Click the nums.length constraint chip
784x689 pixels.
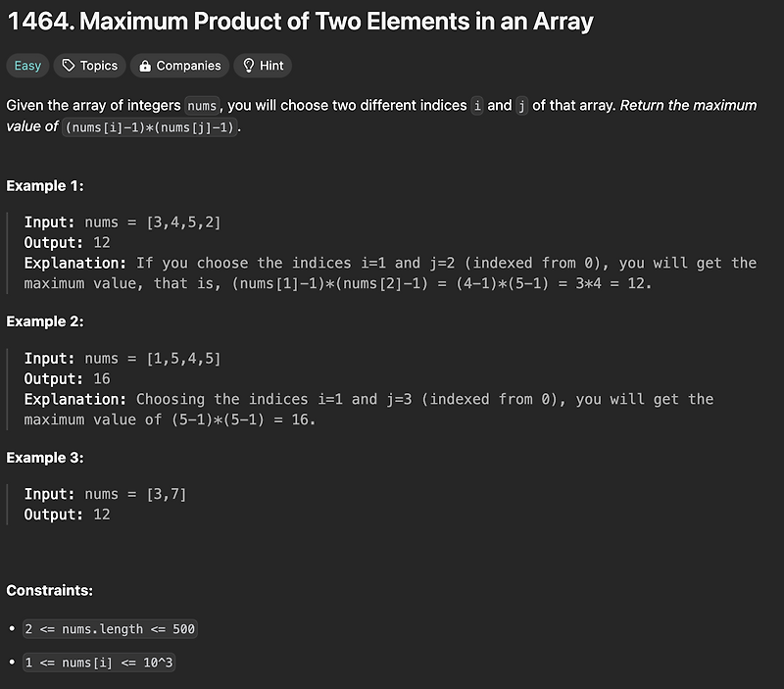[108, 628]
